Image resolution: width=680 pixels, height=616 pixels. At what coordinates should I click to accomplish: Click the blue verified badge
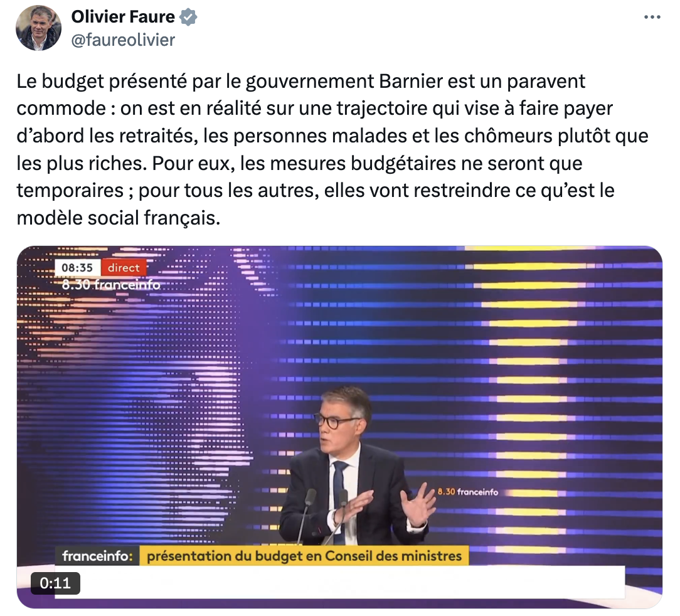(x=188, y=18)
